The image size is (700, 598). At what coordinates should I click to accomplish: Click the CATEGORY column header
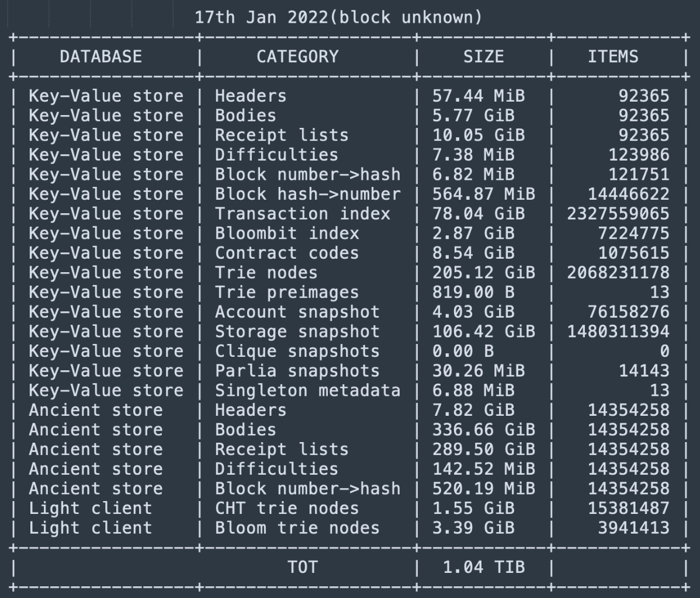297,57
